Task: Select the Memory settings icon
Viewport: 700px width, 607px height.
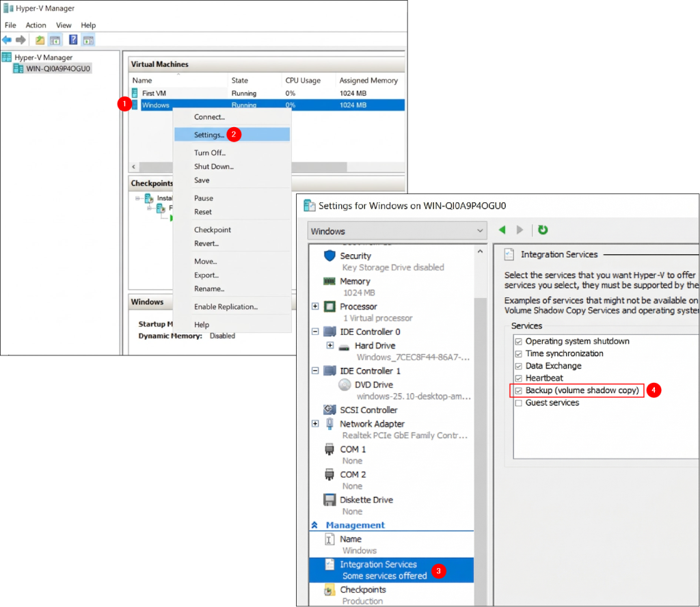Action: pos(328,280)
